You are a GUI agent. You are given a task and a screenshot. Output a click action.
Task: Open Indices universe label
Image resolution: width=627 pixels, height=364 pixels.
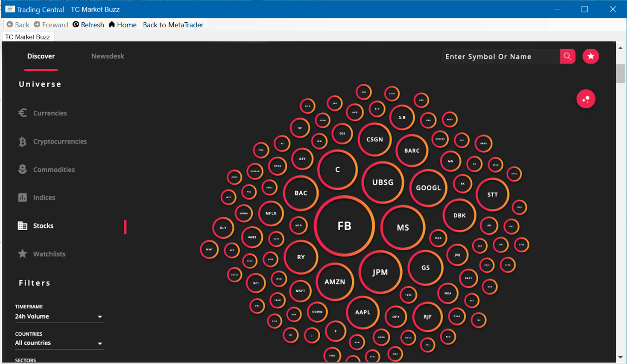click(44, 198)
